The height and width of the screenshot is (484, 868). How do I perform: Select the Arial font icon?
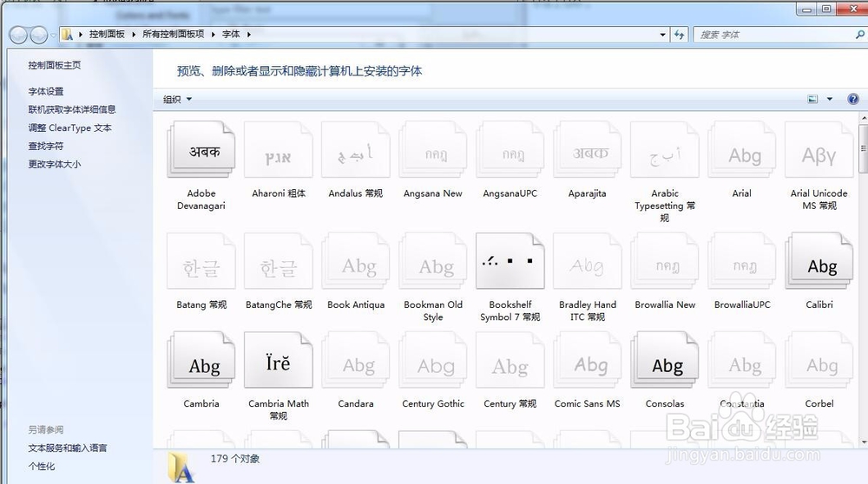pyautogui.click(x=742, y=149)
